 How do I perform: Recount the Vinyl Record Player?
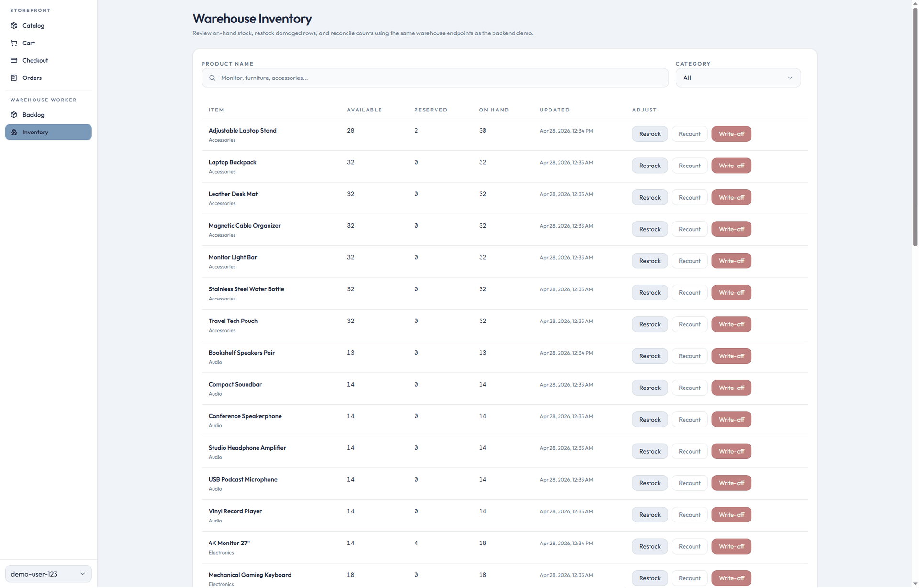[689, 514]
